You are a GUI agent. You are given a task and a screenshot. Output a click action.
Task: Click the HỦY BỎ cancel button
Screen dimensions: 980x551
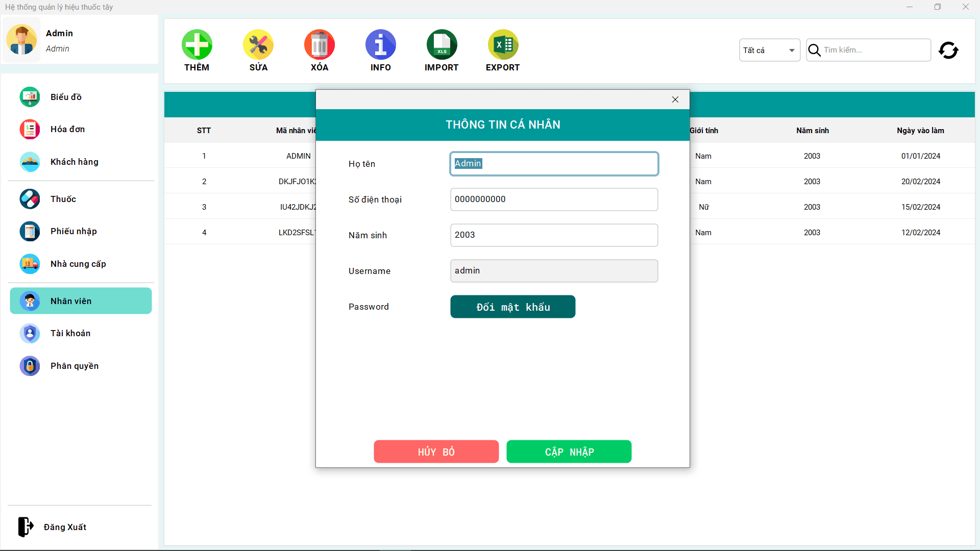click(436, 452)
